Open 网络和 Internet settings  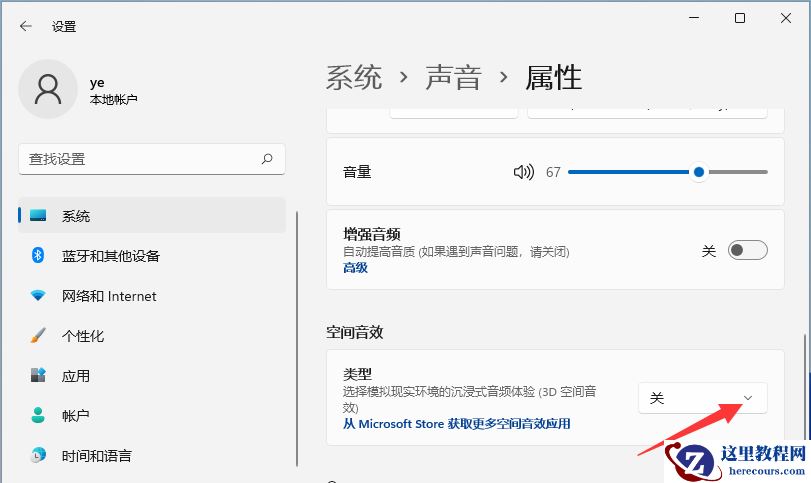152,295
